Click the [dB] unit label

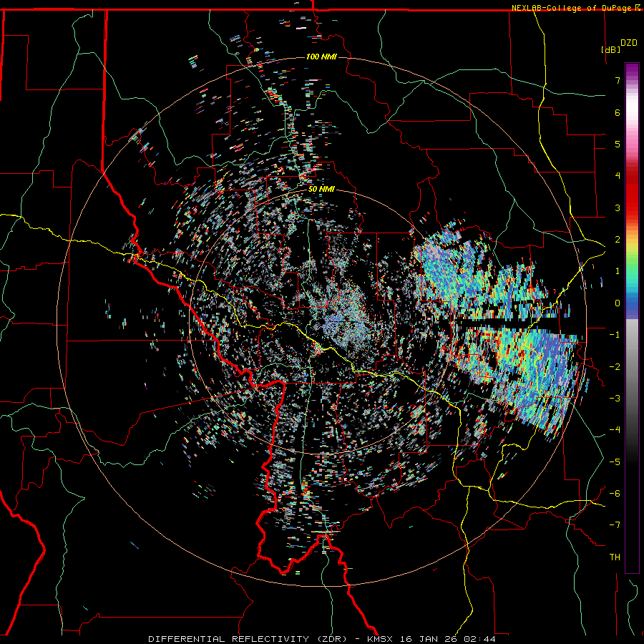pos(611,49)
